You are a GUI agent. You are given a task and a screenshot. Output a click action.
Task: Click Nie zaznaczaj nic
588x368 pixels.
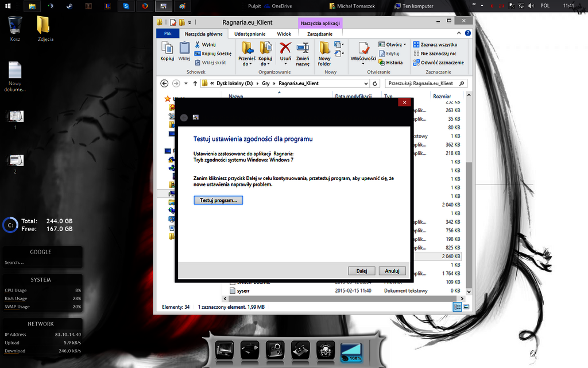coord(435,53)
